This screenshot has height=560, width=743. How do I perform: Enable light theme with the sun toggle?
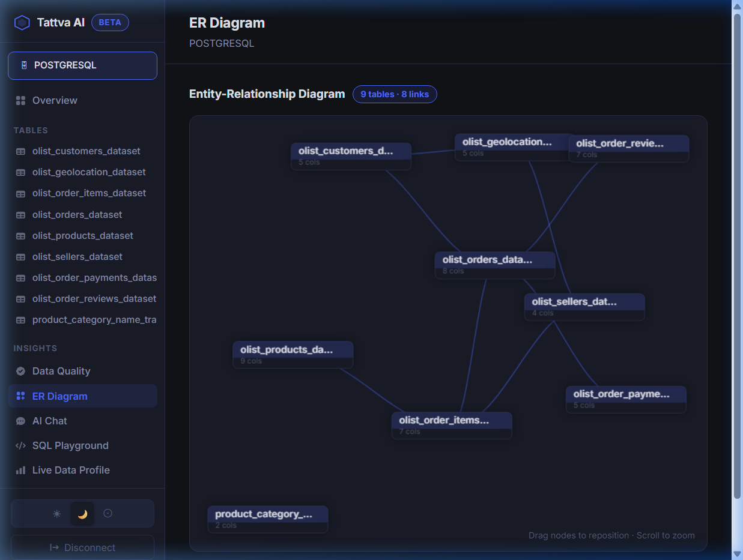coord(56,513)
